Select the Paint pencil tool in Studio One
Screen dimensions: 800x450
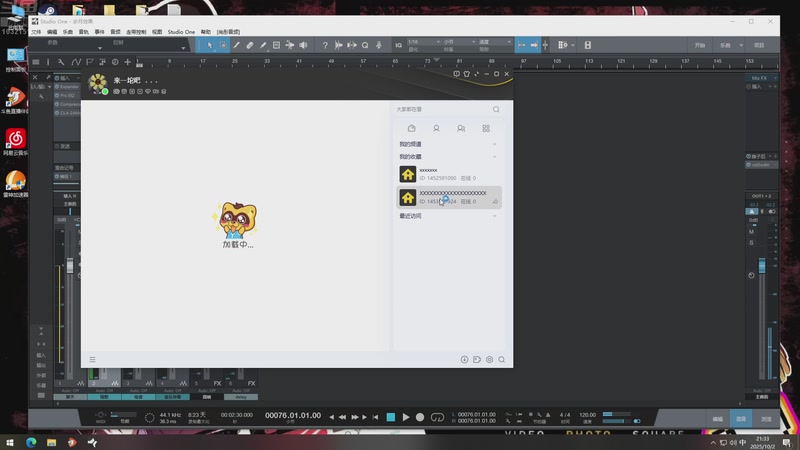pyautogui.click(x=263, y=45)
